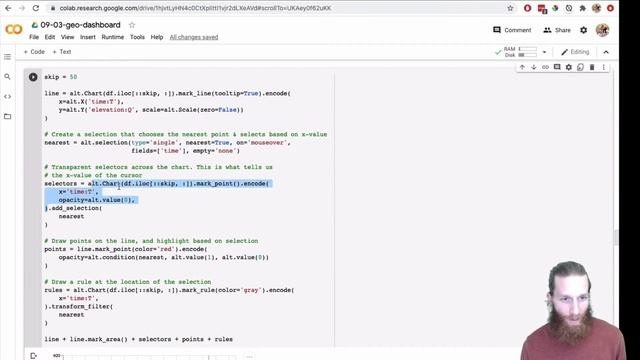Image resolution: width=640 pixels, height=360 pixels.
Task: Click the All changes saved link
Action: pyautogui.click(x=194, y=37)
